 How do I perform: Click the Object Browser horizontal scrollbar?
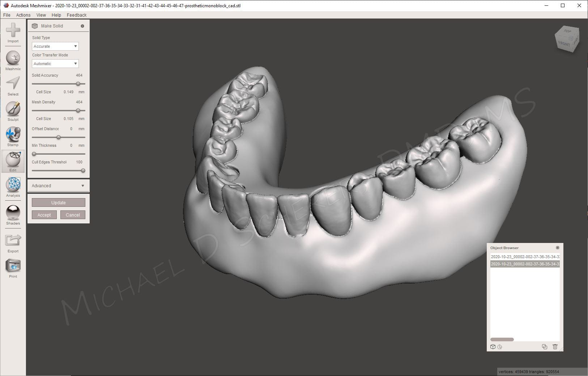pyautogui.click(x=502, y=339)
